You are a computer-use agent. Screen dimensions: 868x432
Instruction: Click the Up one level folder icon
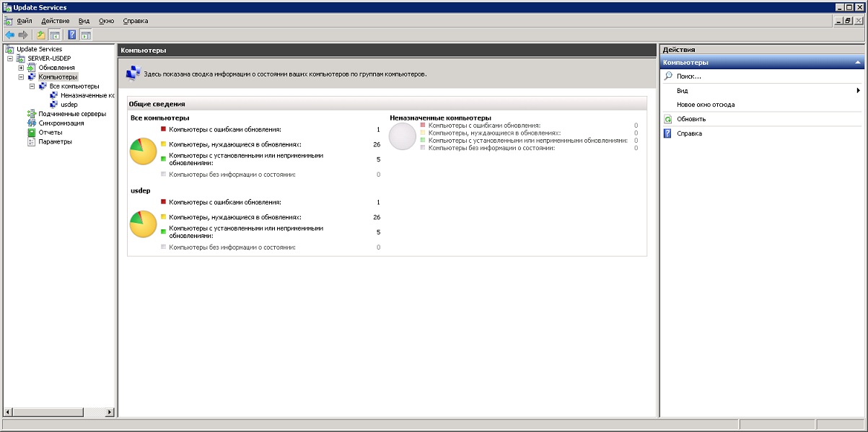pyautogui.click(x=41, y=35)
